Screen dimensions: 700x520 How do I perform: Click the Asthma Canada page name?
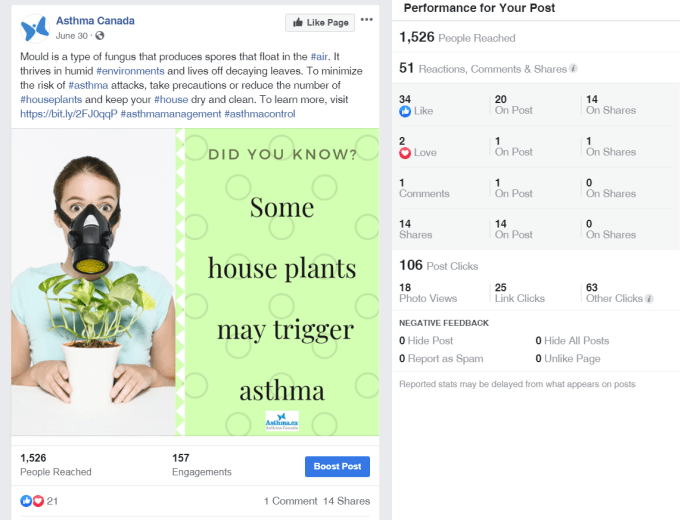pos(95,20)
